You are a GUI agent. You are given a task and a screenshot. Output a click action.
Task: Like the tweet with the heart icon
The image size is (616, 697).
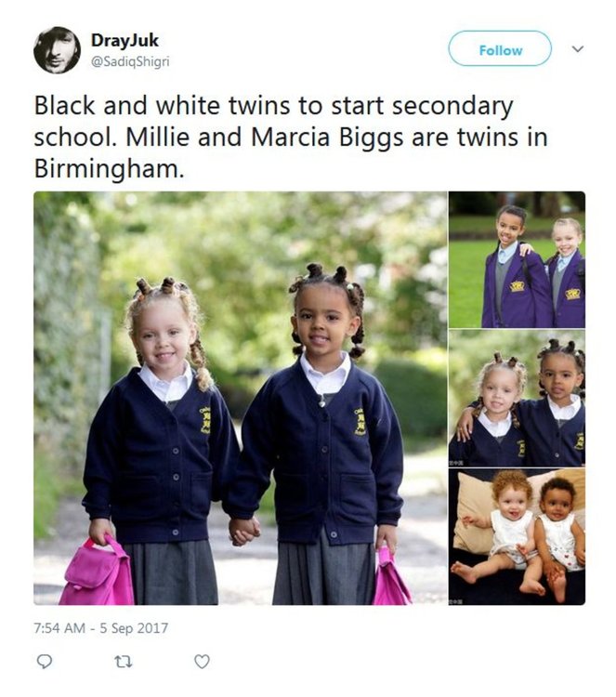[202, 662]
